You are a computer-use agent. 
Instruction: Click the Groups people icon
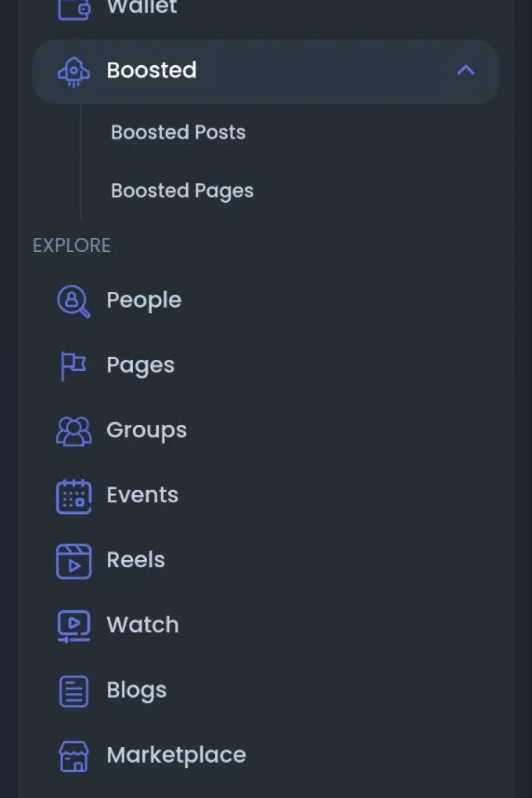tap(73, 431)
